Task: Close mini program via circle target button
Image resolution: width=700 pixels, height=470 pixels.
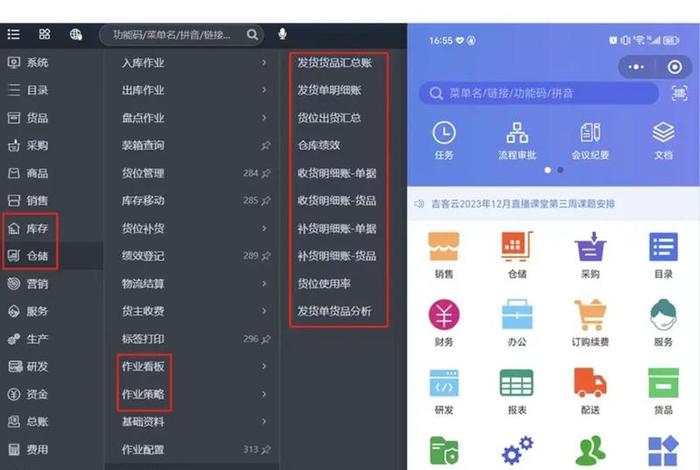Action: click(x=674, y=67)
